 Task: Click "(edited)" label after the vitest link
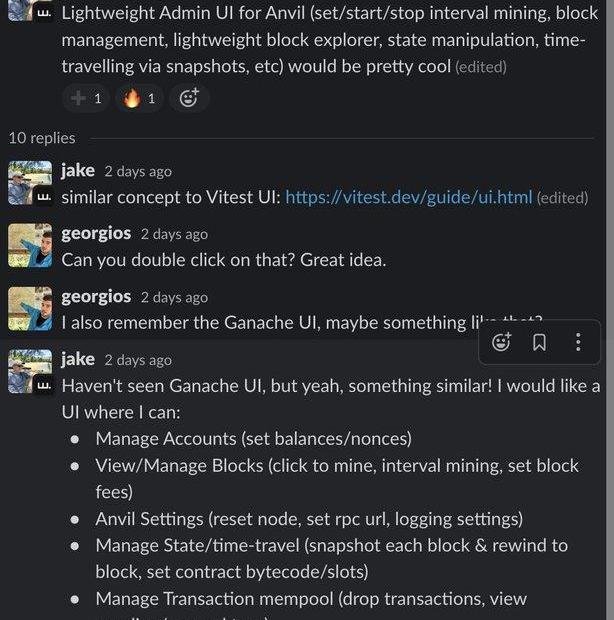point(562,198)
